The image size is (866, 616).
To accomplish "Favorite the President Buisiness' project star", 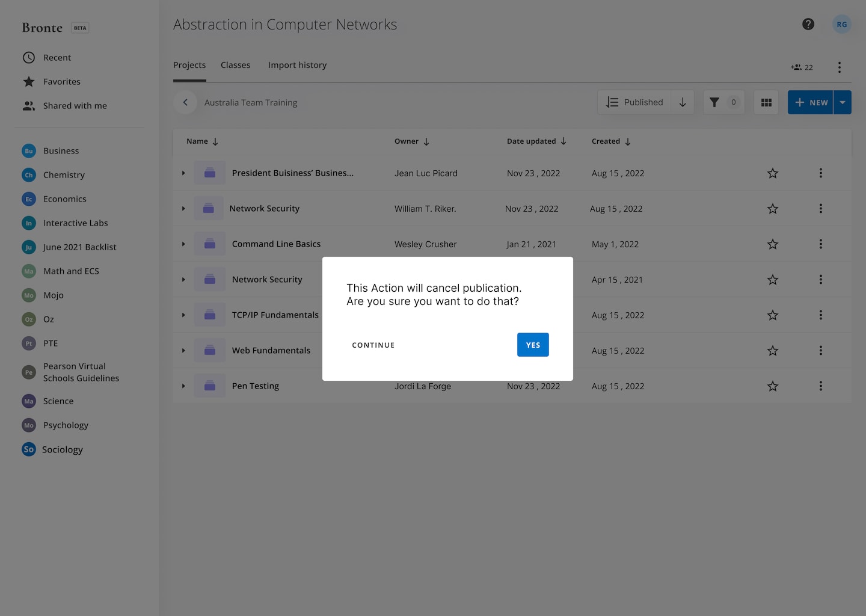I will tap(773, 173).
